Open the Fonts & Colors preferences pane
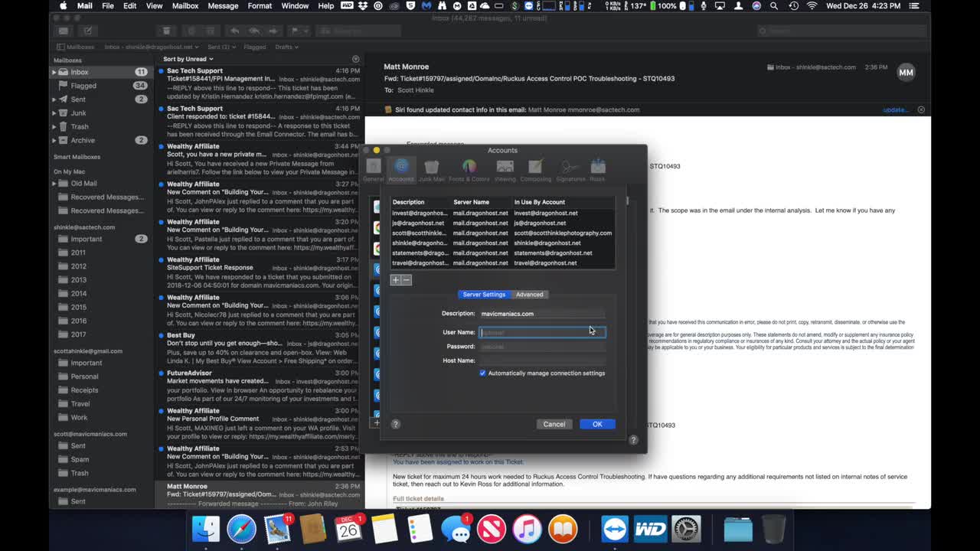This screenshot has width=980, height=551. coord(469,170)
